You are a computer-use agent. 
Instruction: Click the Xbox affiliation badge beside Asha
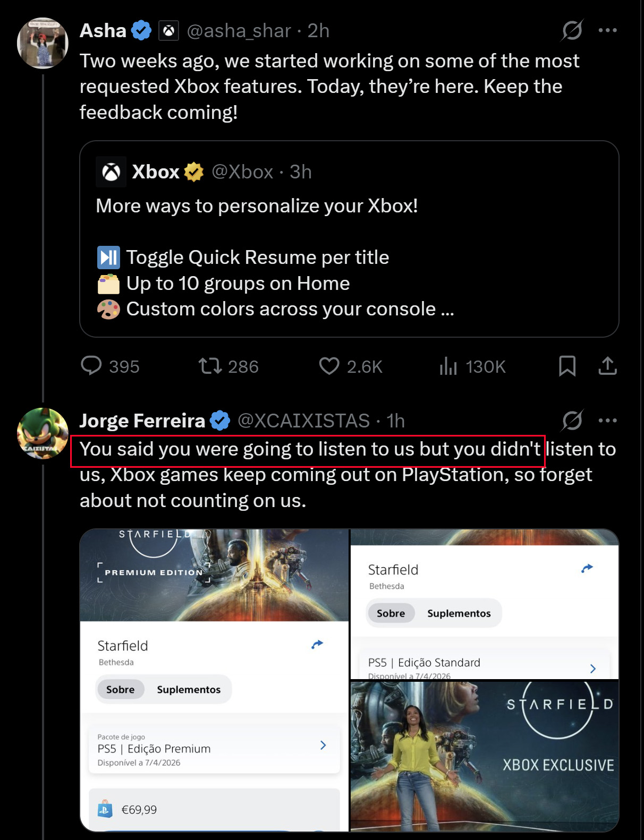(168, 31)
